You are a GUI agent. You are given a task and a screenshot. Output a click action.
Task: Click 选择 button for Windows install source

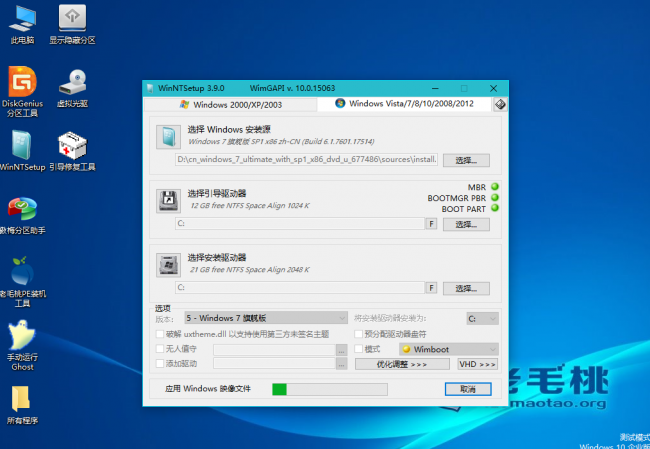pyautogui.click(x=466, y=160)
